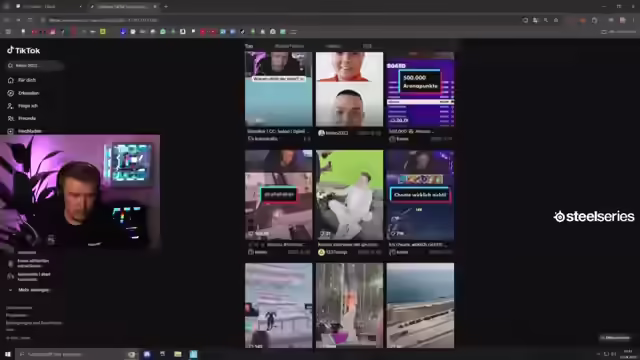Screen dimensions: 640x360
Task: Open the Erkunden compass item
Action: pos(23,93)
